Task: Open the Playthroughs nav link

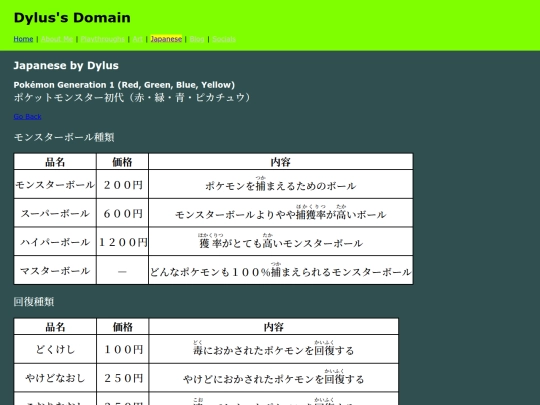Action: click(x=103, y=39)
